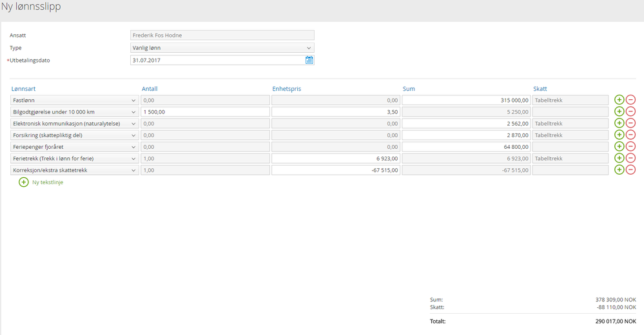Open the calendar picker for Utbetalingsdato
644x335 pixels.
(309, 60)
